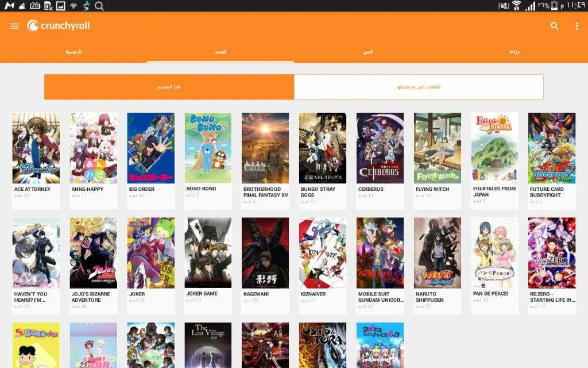This screenshot has width=588, height=368.
Task: Click the "KIZNAIVER" title text
Action: pos(313,294)
